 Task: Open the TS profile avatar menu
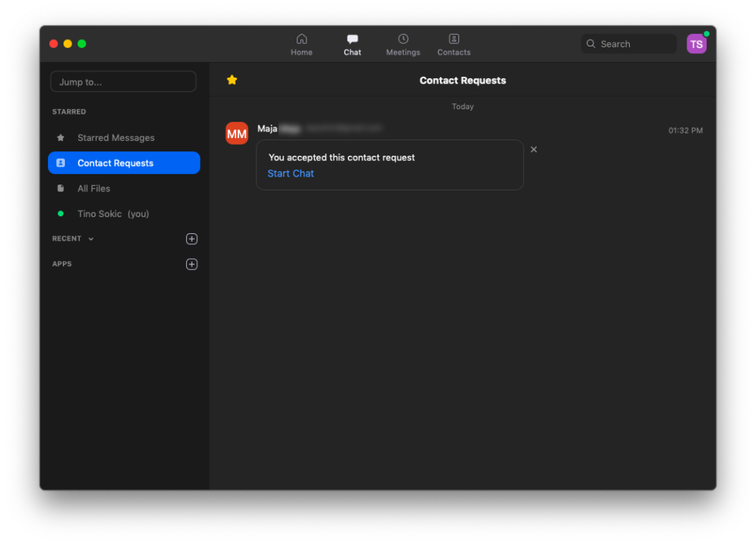click(696, 44)
